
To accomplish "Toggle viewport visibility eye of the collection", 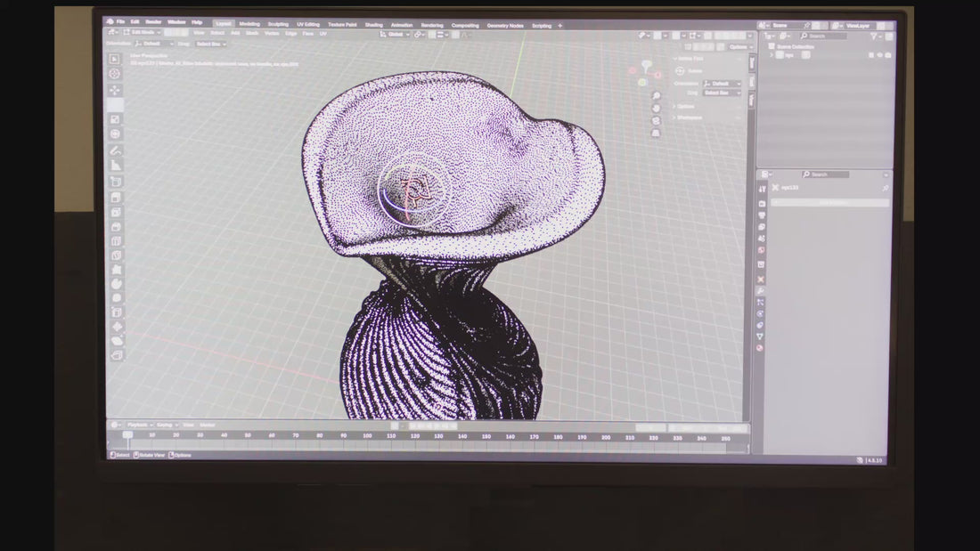I will click(x=879, y=55).
